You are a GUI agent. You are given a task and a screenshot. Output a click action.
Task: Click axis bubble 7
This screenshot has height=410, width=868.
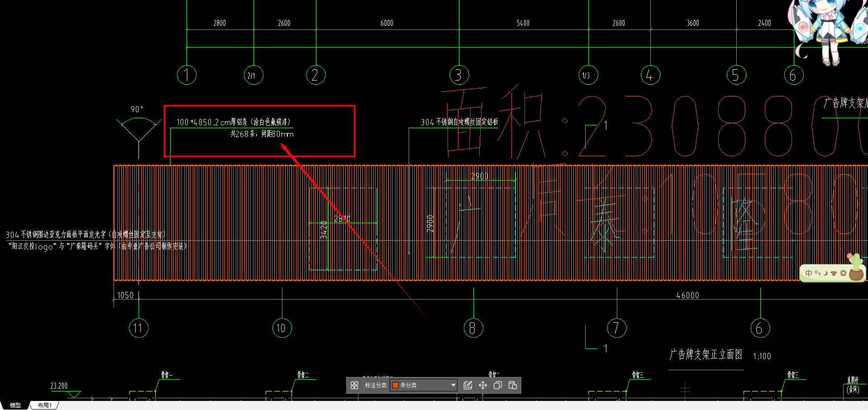[617, 328]
